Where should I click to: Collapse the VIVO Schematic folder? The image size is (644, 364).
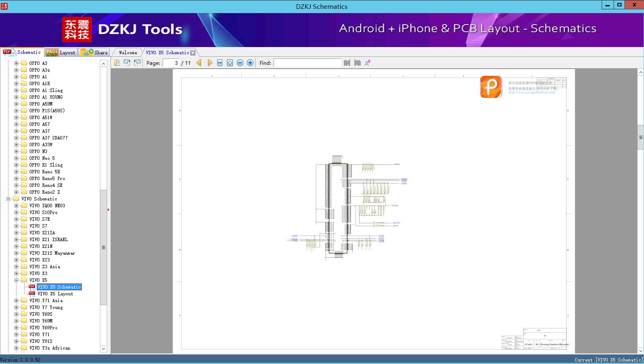coord(8,199)
